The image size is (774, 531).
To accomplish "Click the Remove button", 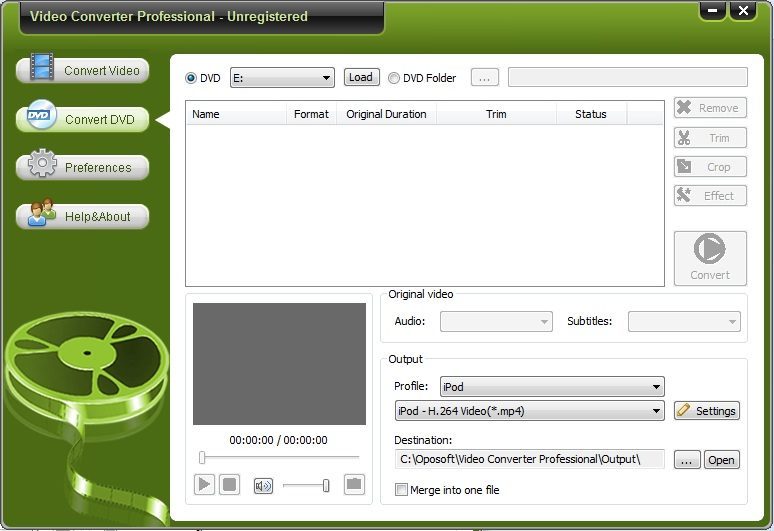I will [710, 108].
